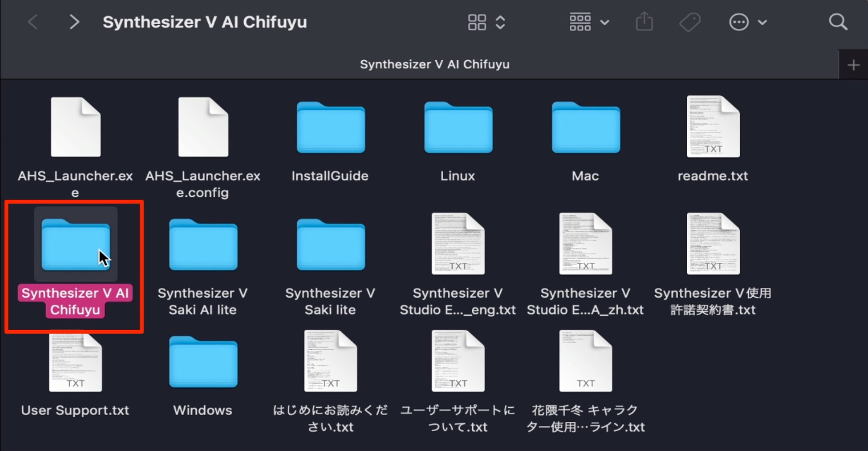Select the Synthesizer V使用許諾契約書.txt file icon

click(x=713, y=244)
